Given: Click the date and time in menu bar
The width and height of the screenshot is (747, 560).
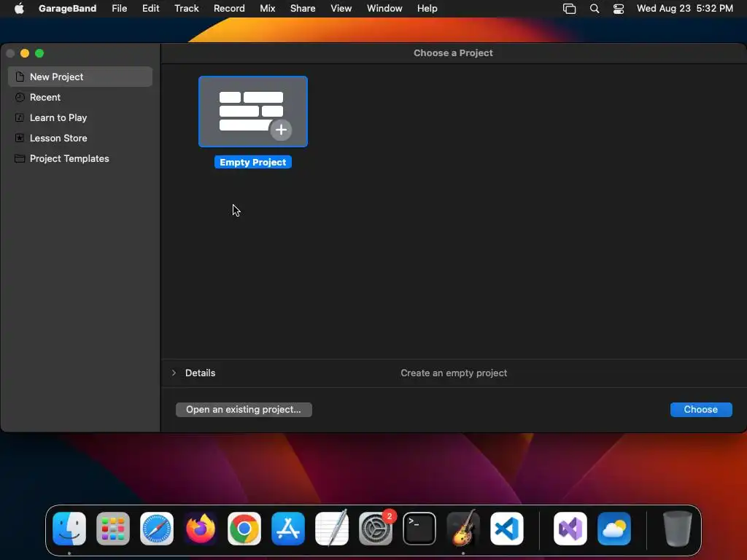Looking at the screenshot, I should [x=684, y=8].
